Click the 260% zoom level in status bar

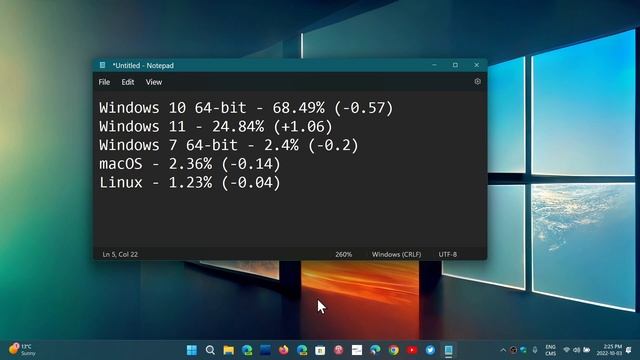343,254
